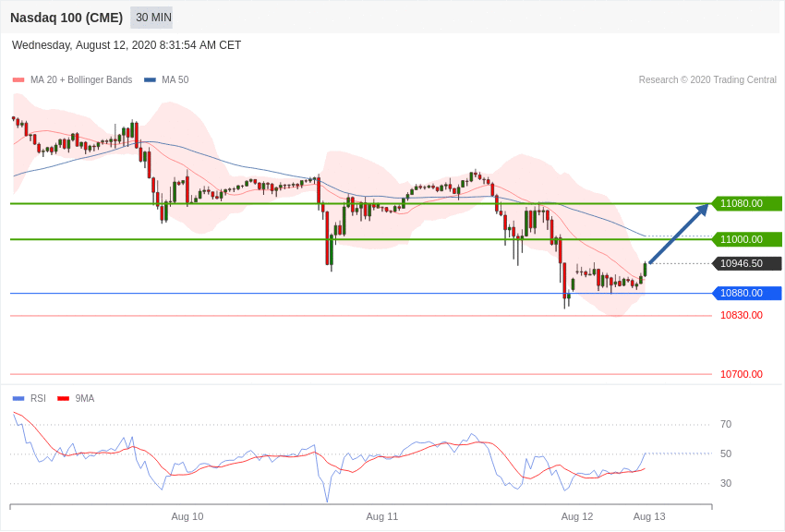785x532 pixels.
Task: Click the blue upward forecast arrow head
Action: click(703, 210)
